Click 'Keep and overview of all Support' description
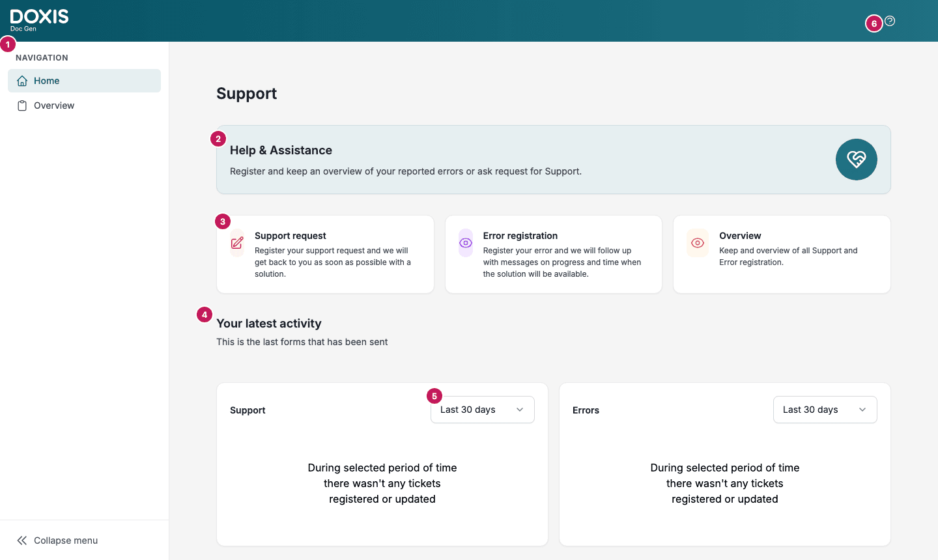This screenshot has width=938, height=560. pyautogui.click(x=788, y=257)
